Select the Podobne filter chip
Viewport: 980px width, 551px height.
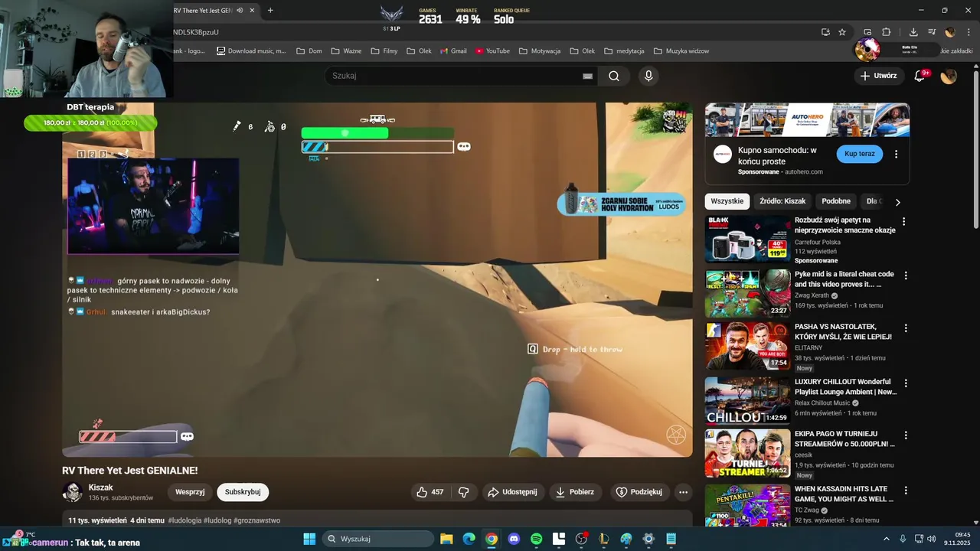[x=836, y=201]
